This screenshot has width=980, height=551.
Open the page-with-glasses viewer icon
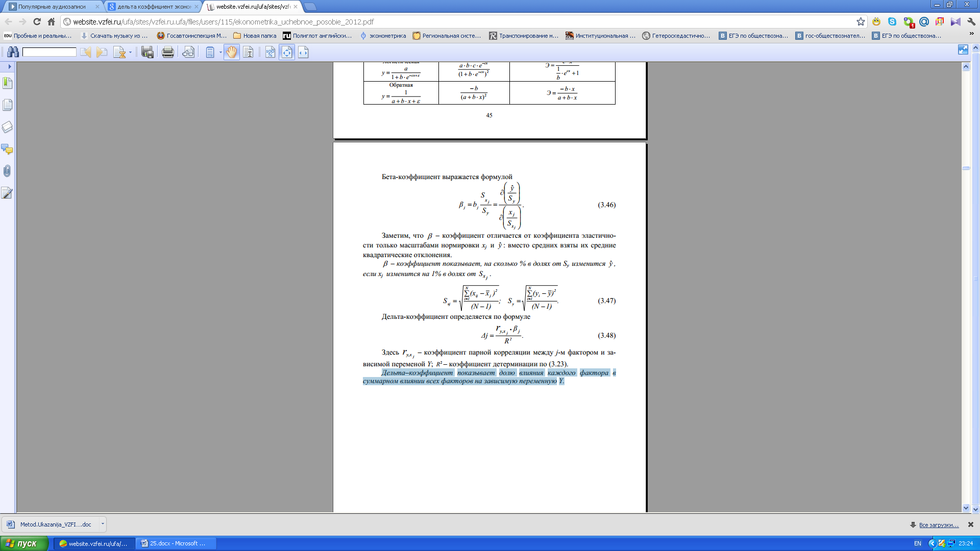(x=188, y=52)
